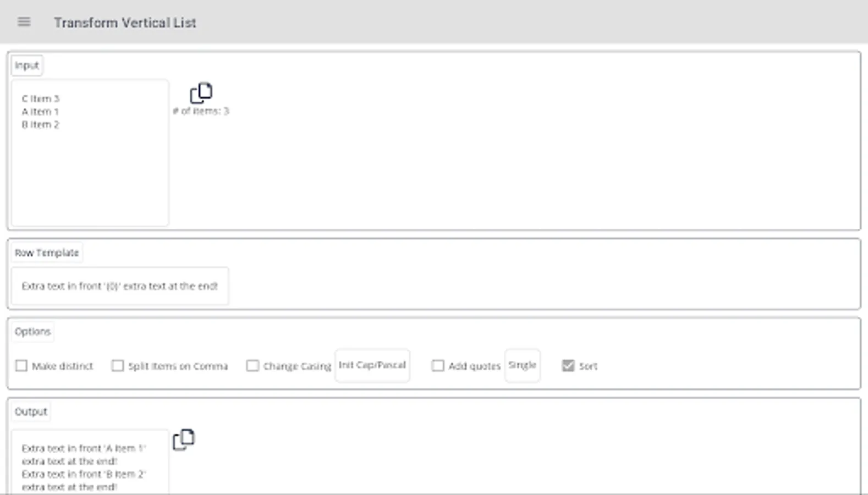Focus the Row Template text field
868x495 pixels.
[120, 286]
